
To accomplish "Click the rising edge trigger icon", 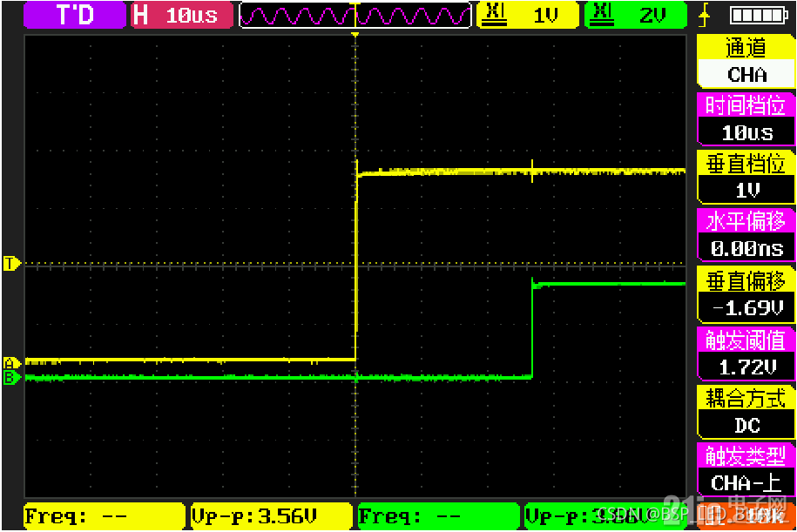I will [704, 16].
